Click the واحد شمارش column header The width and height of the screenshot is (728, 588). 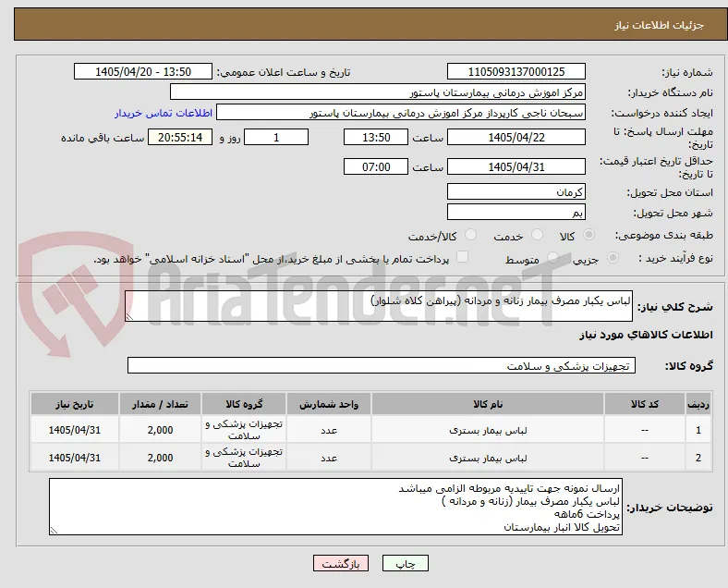(329, 404)
